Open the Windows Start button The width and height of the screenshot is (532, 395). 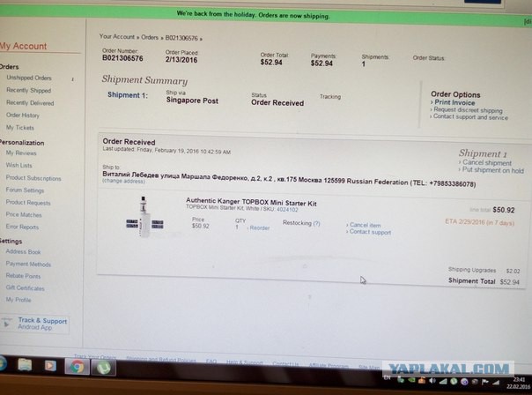pos(2,363)
